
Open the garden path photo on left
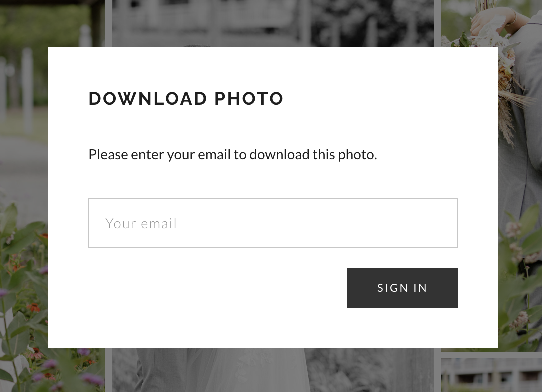coord(24,138)
